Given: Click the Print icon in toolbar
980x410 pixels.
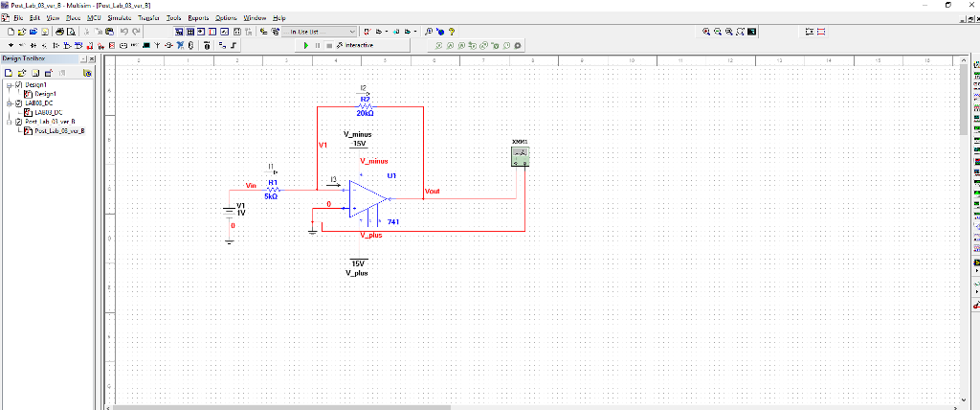Looking at the screenshot, I should point(58,32).
